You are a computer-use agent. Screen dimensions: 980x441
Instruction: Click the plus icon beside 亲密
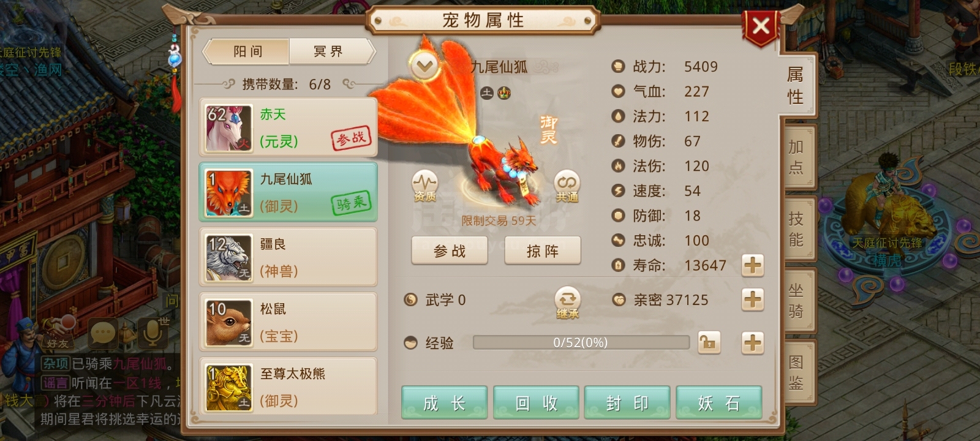(x=752, y=300)
